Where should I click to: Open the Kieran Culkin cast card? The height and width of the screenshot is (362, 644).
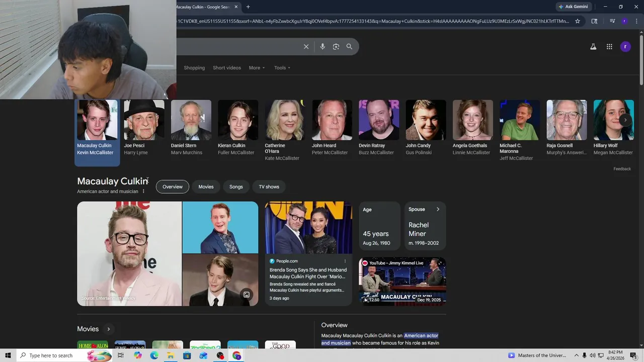(238, 129)
